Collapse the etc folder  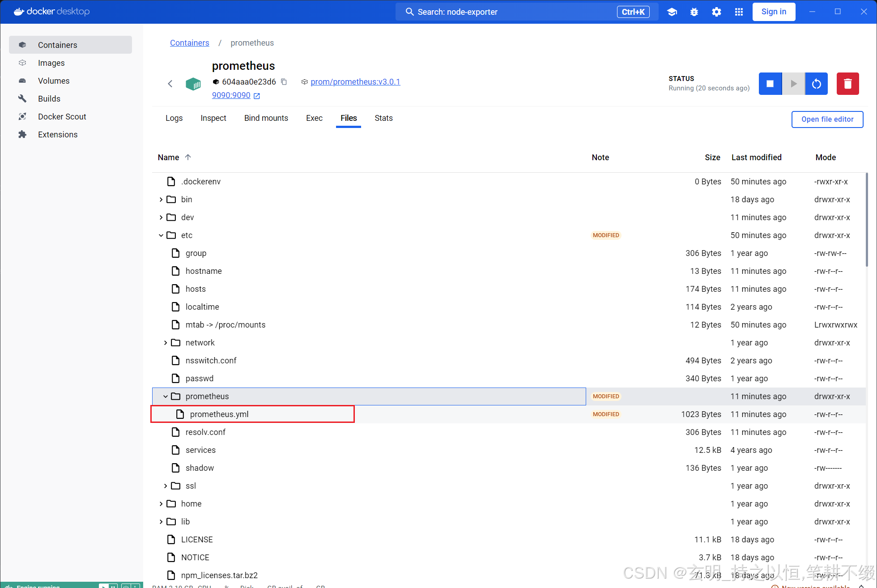[161, 235]
